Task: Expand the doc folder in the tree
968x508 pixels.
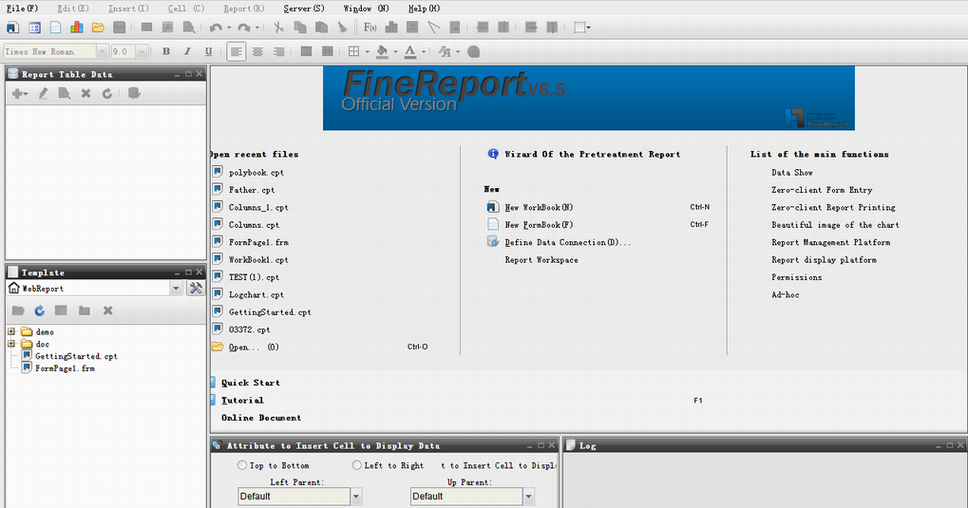Action: click(11, 344)
